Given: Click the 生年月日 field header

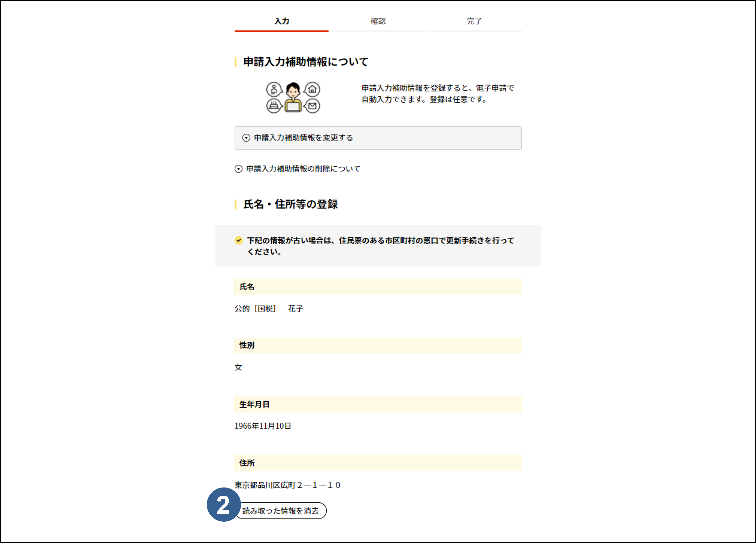Looking at the screenshot, I should 378,404.
